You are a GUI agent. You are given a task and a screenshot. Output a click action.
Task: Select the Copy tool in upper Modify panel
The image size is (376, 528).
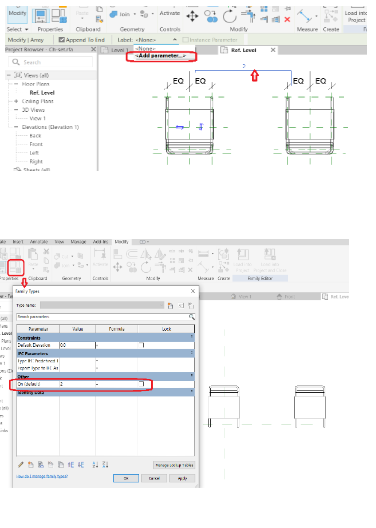point(211,16)
